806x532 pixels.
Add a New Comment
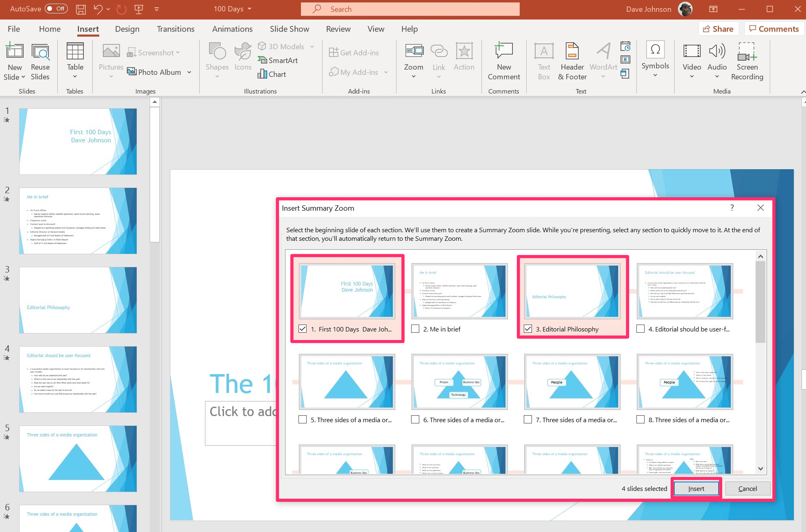tap(503, 61)
